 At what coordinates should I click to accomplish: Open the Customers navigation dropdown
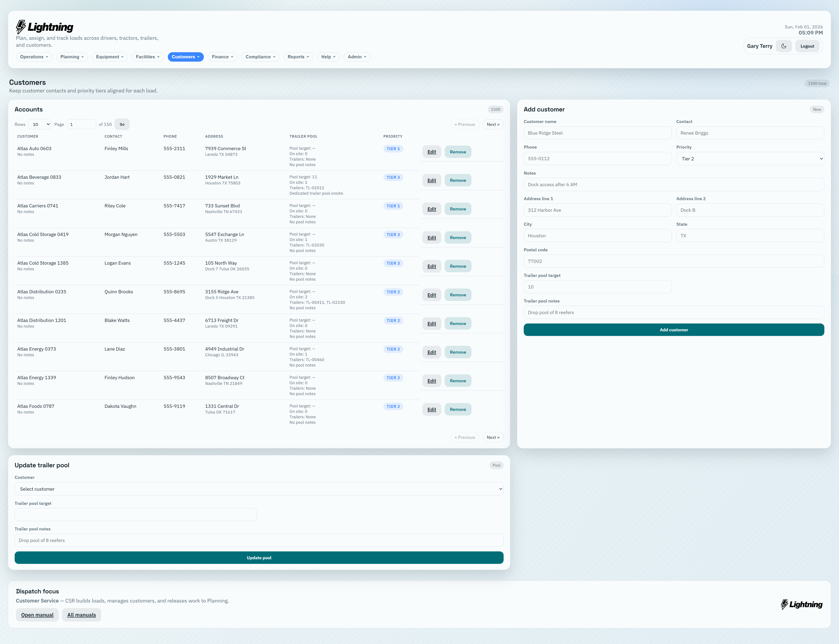pos(185,57)
